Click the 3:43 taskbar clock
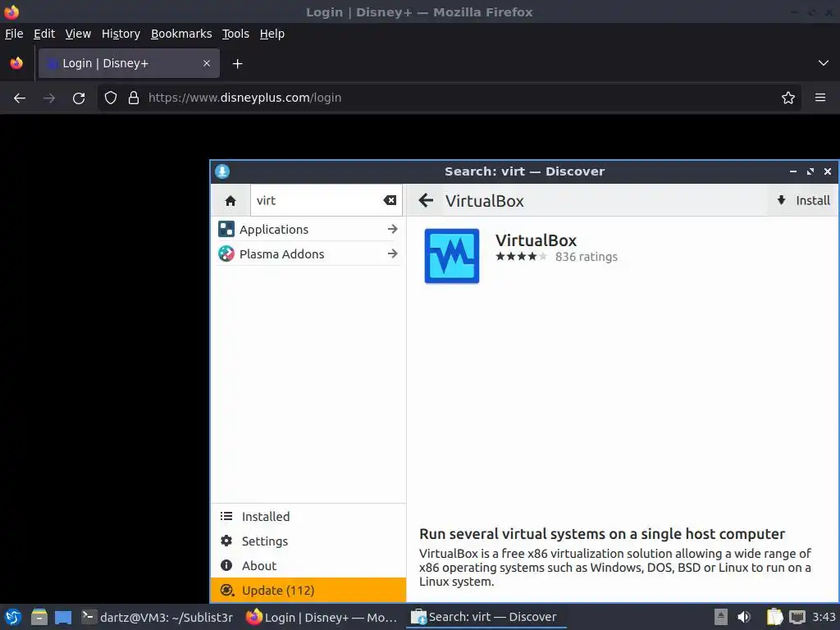 [824, 617]
